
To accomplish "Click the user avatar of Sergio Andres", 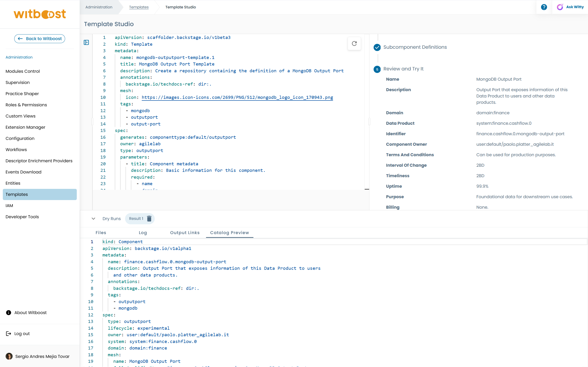I will click(9, 356).
